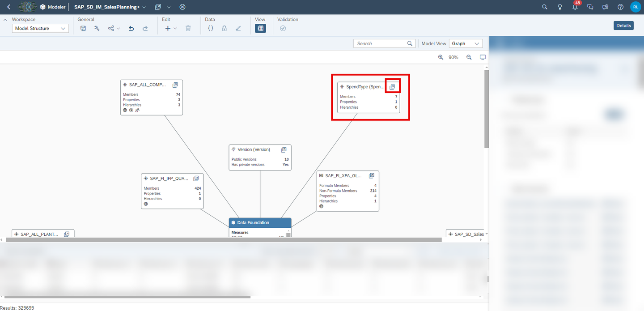Select the Data Foundation node

[x=260, y=222]
